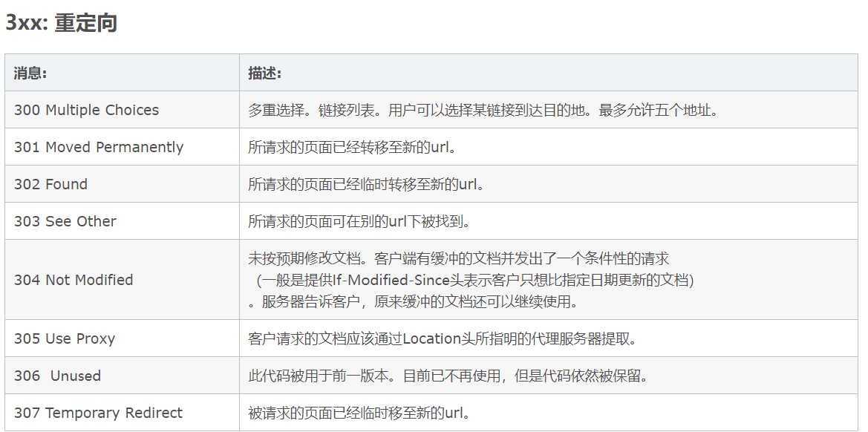This screenshot has height=432, width=868.
Task: Click '所请求的页面可在别的url下被找到。' description
Action: [x=360, y=221]
